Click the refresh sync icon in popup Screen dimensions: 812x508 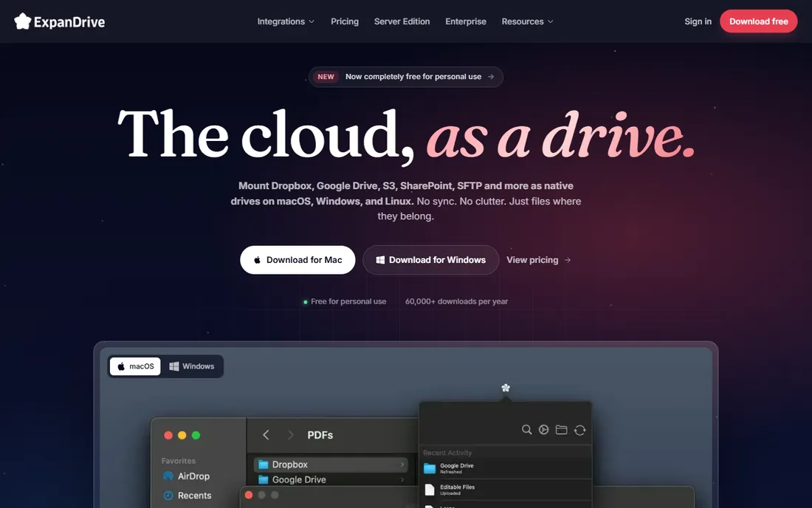pos(580,430)
